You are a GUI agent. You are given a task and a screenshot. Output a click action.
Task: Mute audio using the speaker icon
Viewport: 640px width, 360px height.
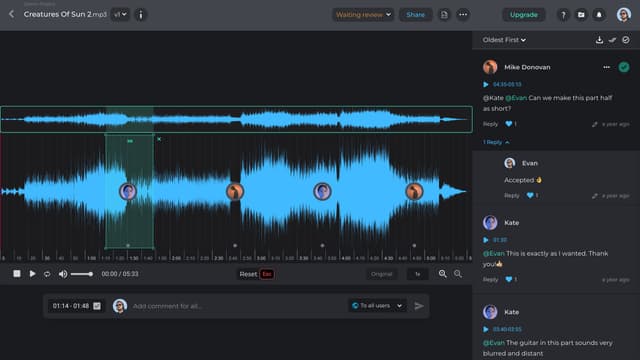(63, 274)
